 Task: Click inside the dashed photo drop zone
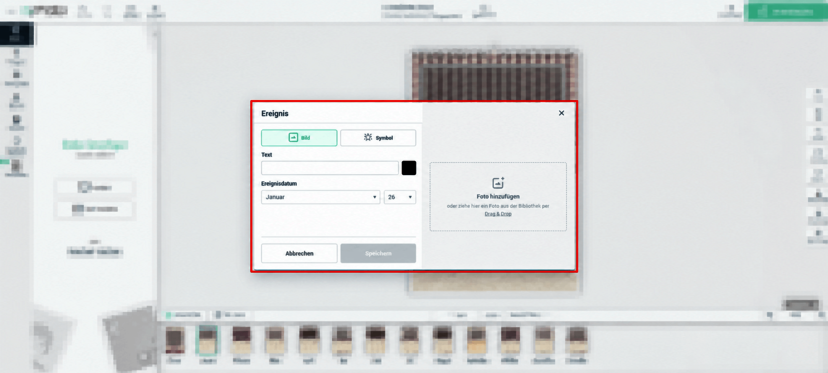498,197
